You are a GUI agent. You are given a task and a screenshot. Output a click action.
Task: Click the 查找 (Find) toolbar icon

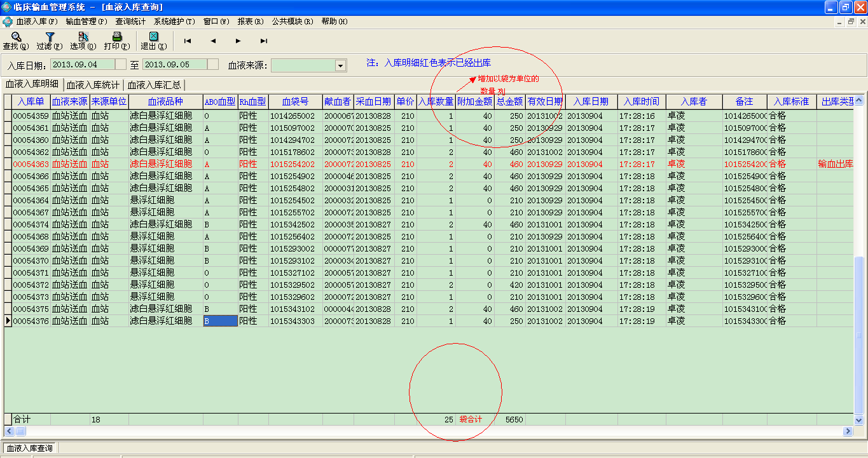(x=16, y=41)
